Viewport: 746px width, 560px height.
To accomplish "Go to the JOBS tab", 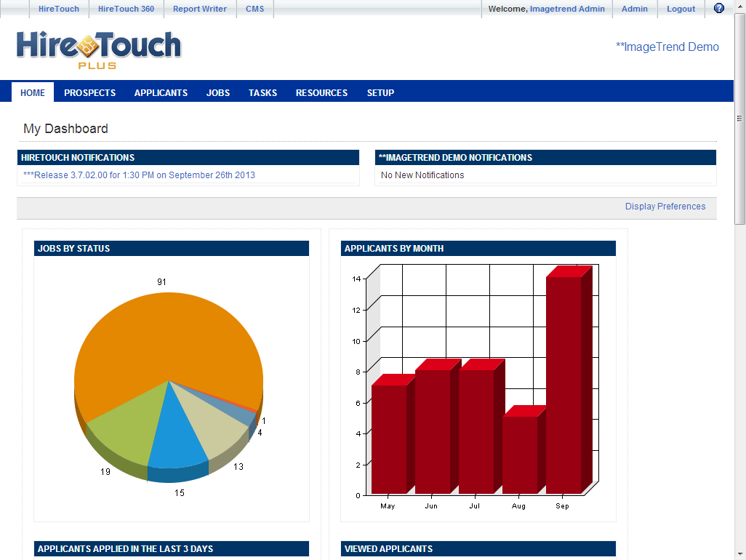I will [217, 92].
